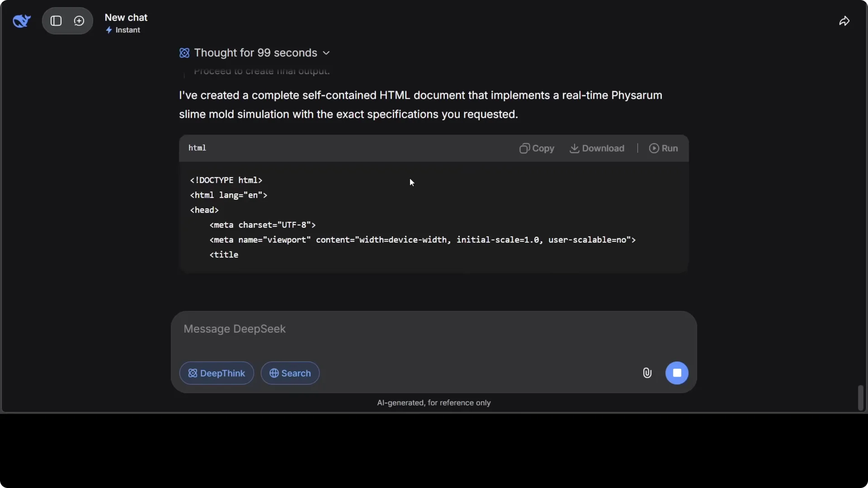The image size is (868, 488).
Task: Click the 'AI-generated, for reference only' notice
Action: [434, 403]
